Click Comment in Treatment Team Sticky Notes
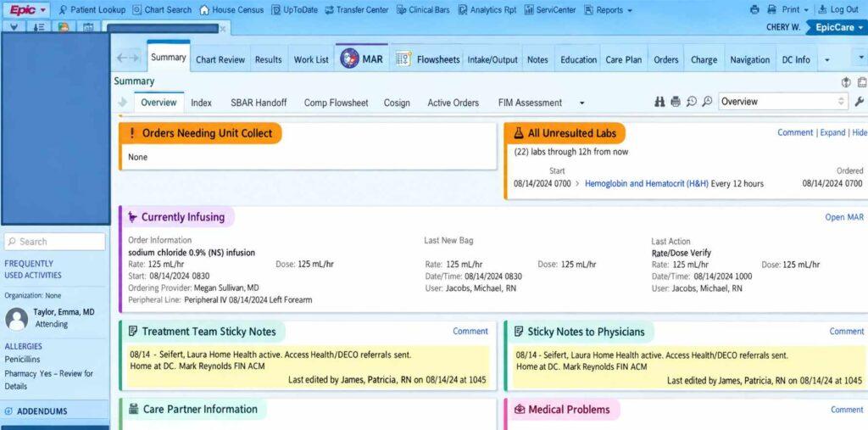The height and width of the screenshot is (430, 868). (470, 332)
